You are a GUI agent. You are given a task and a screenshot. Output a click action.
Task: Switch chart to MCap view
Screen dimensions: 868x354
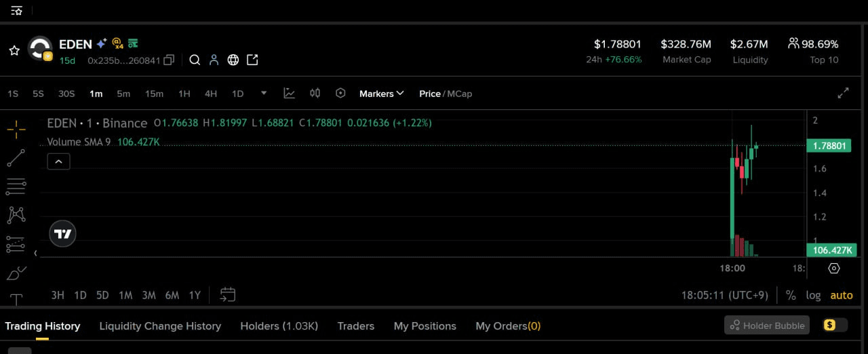click(459, 94)
